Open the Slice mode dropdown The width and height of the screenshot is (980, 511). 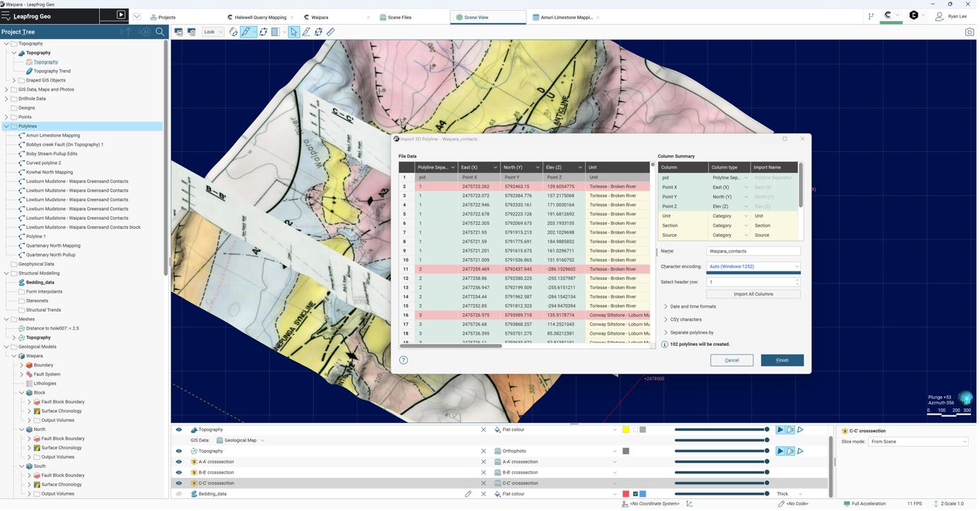click(x=918, y=442)
